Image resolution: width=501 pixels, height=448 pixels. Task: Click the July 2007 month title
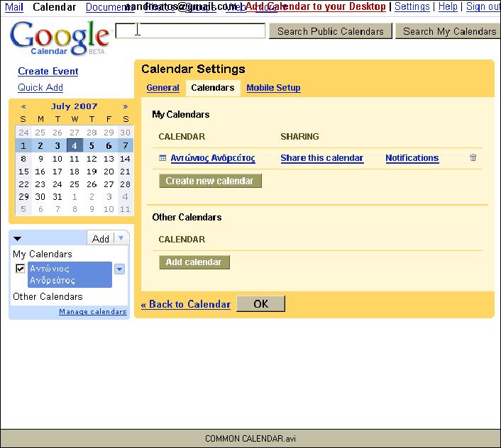coord(74,106)
